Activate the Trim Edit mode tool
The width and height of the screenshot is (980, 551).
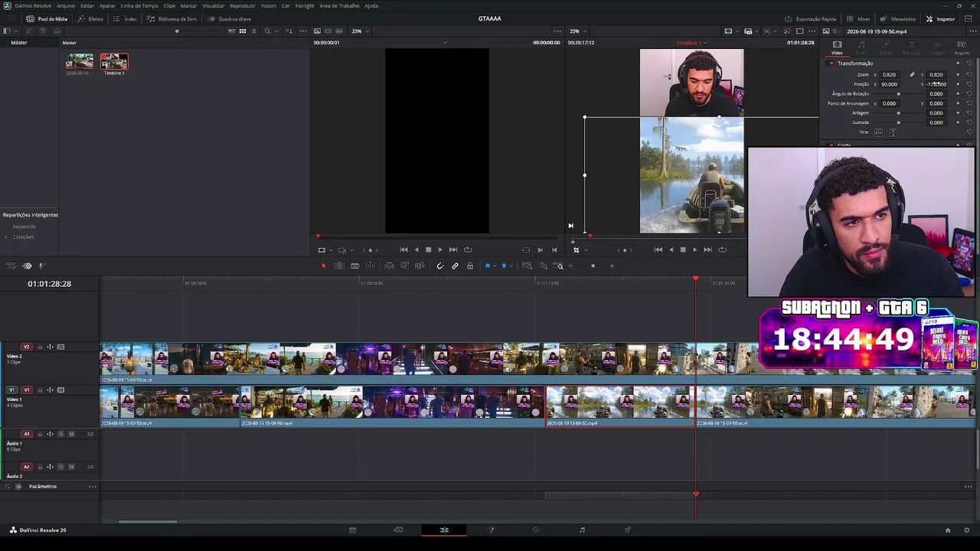tap(339, 266)
